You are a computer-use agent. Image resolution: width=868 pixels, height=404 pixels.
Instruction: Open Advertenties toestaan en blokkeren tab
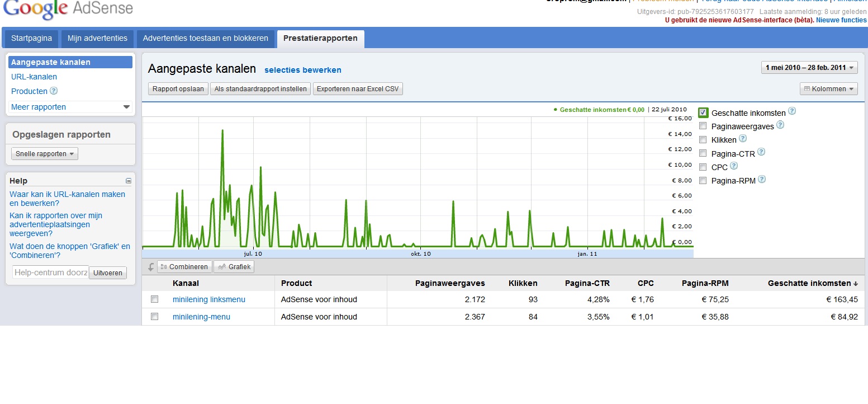pos(206,39)
